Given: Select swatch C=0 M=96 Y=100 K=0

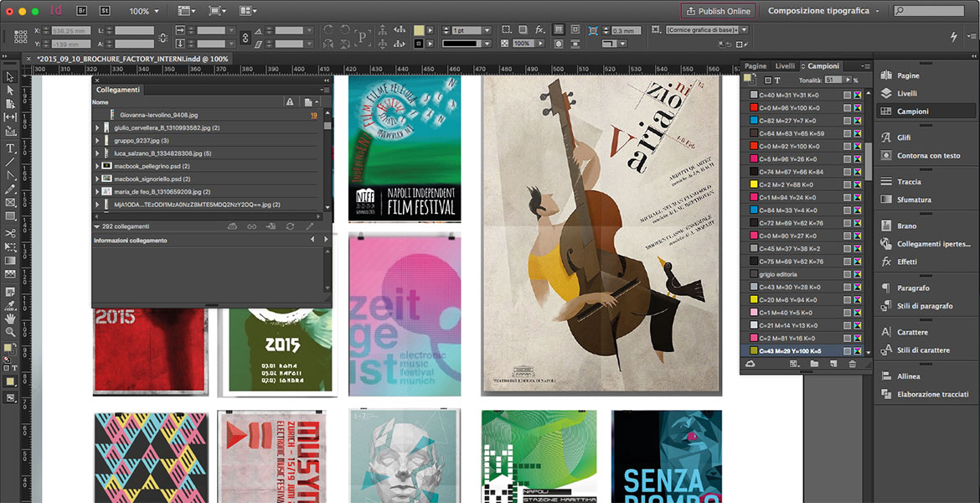Looking at the screenshot, I should pos(802,107).
